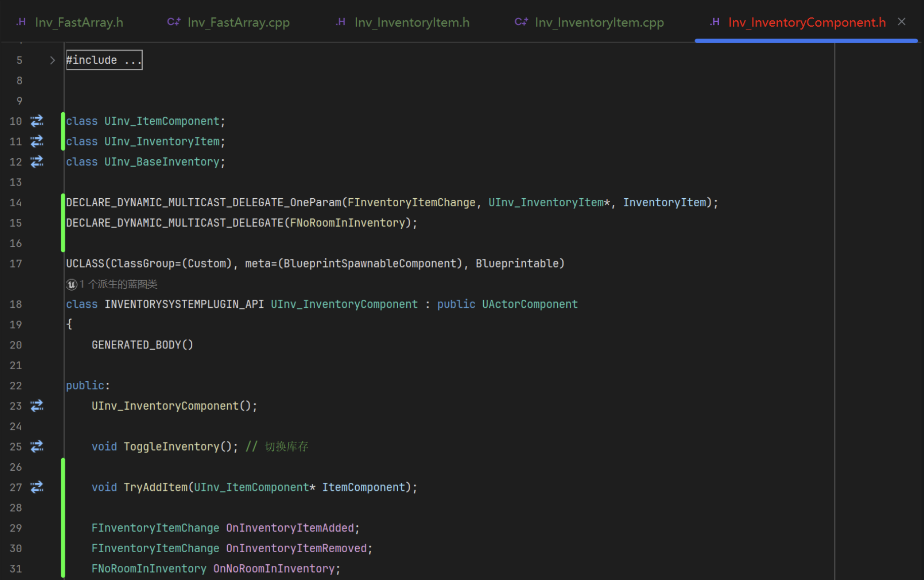Click the InventoryItem parameter name on line 14
Viewport: 924px width, 580px height.
pyautogui.click(x=664, y=203)
